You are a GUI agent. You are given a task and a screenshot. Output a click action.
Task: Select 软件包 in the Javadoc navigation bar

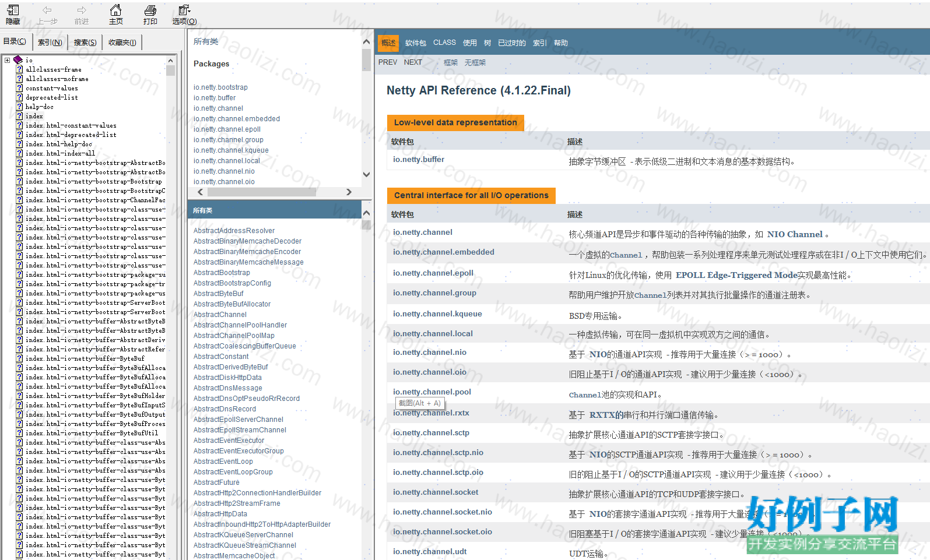(x=416, y=43)
